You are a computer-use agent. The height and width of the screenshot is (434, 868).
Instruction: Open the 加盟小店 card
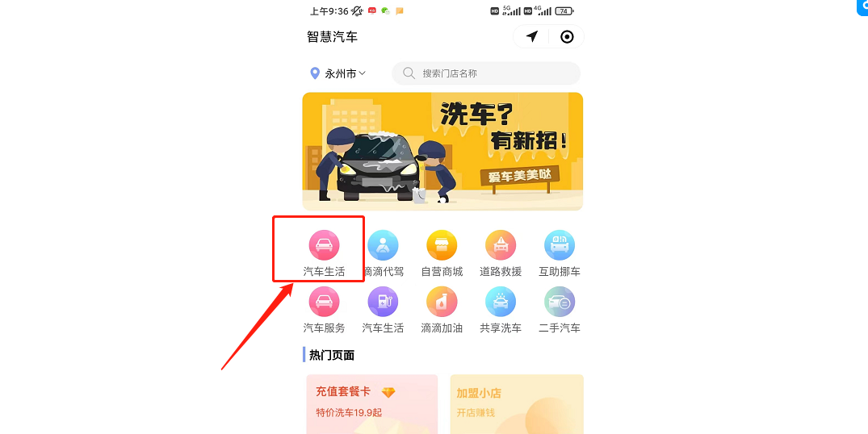[517, 404]
